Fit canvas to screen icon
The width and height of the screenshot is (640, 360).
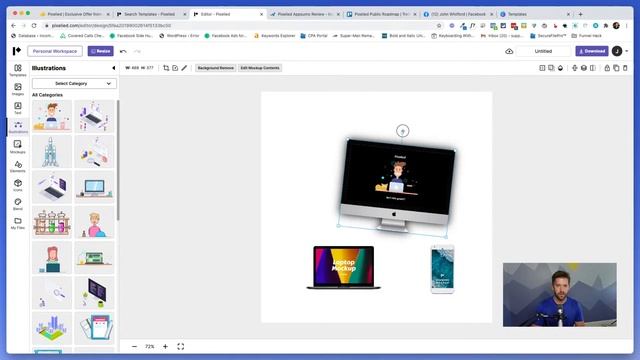click(x=180, y=347)
